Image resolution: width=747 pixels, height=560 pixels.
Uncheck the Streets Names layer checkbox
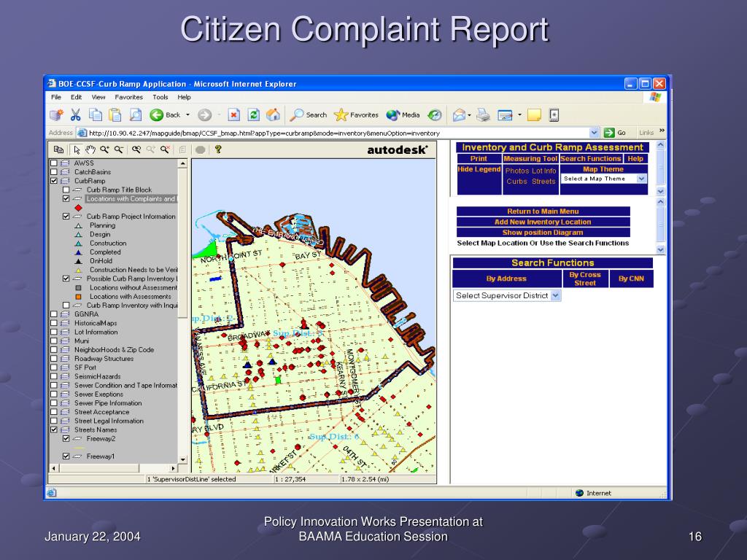point(54,429)
